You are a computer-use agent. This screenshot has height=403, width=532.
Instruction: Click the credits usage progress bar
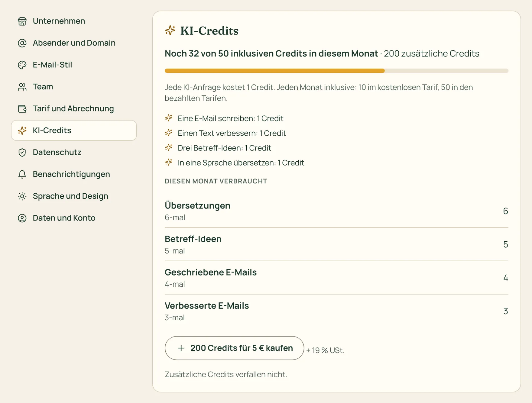click(336, 71)
